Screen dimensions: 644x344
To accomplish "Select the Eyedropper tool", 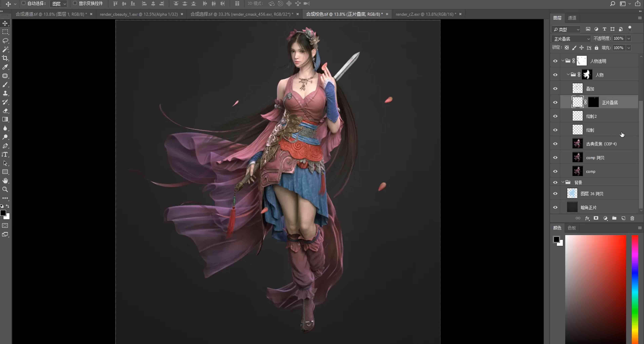I will (5, 67).
